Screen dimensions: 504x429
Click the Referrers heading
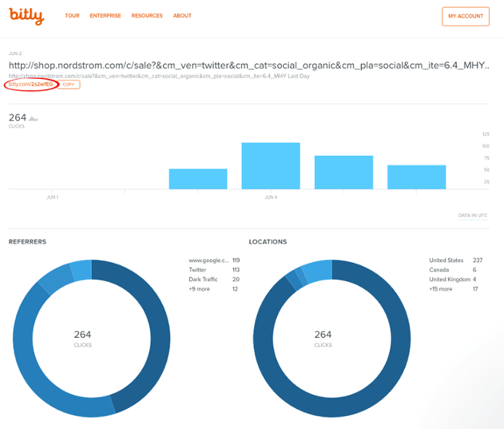tap(28, 242)
